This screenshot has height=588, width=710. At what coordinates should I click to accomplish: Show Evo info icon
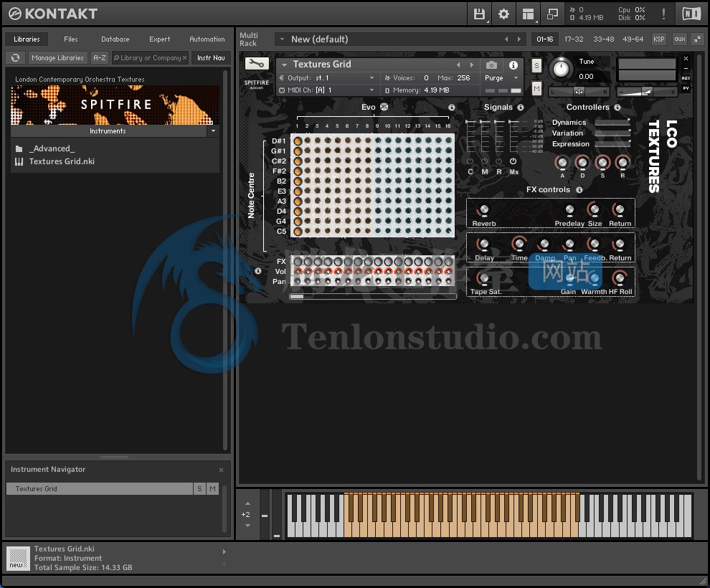(451, 108)
